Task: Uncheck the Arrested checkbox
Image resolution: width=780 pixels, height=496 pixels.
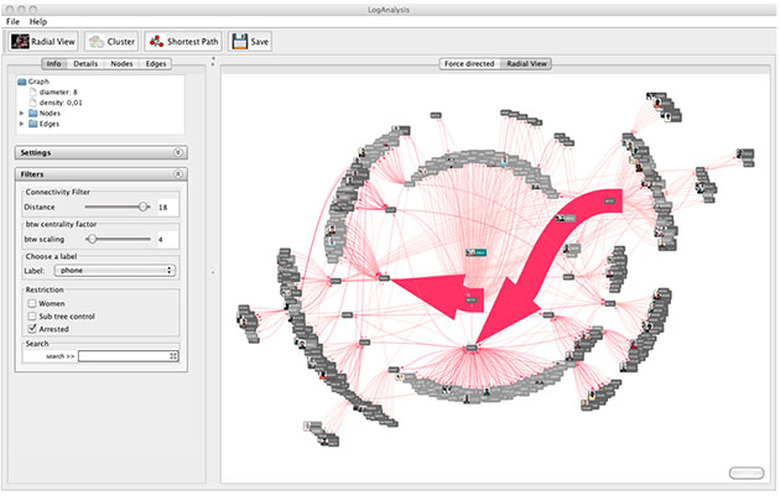Action: [33, 328]
